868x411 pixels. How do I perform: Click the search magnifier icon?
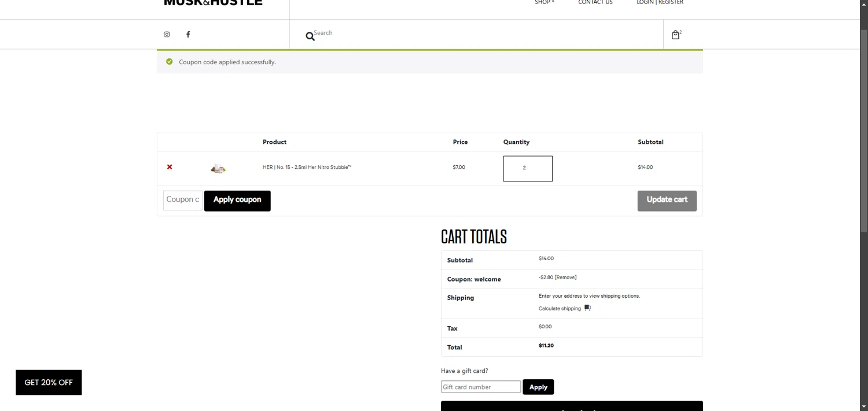310,36
